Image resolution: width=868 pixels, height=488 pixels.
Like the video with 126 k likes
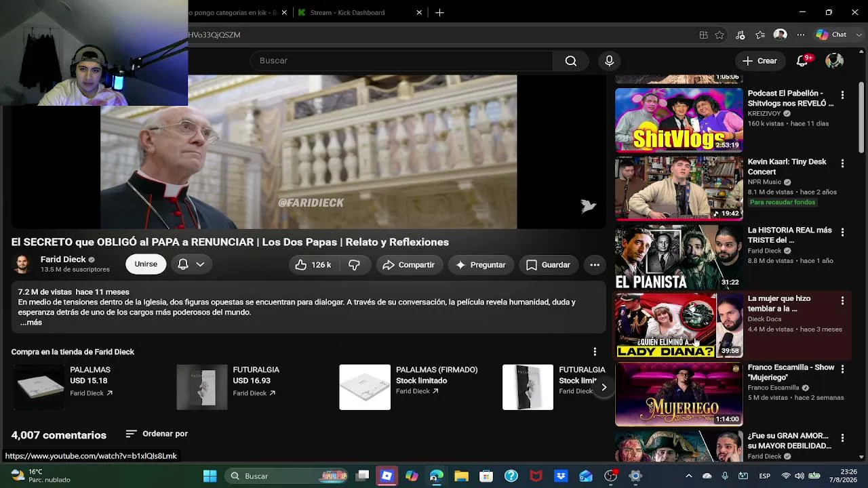click(313, 265)
